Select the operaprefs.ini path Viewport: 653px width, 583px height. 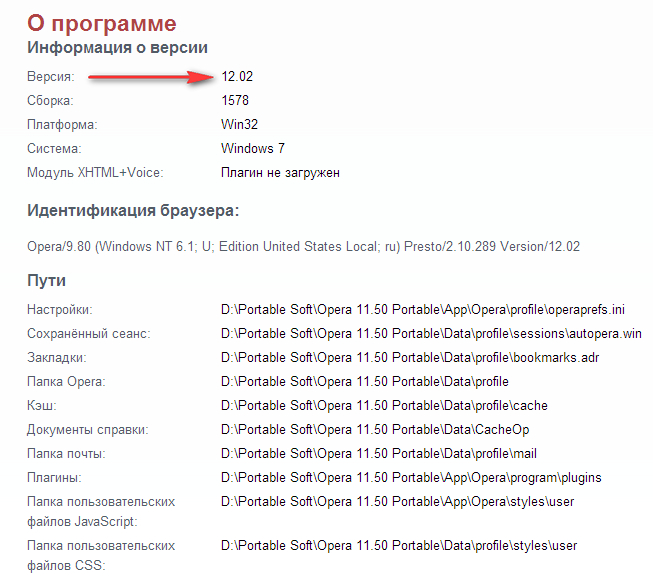click(423, 310)
